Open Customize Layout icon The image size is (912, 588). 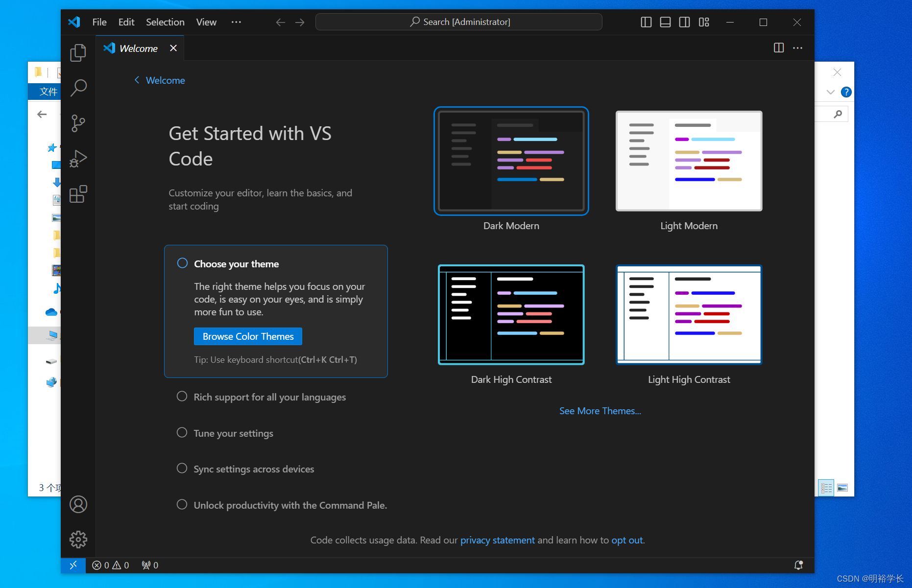(x=704, y=22)
